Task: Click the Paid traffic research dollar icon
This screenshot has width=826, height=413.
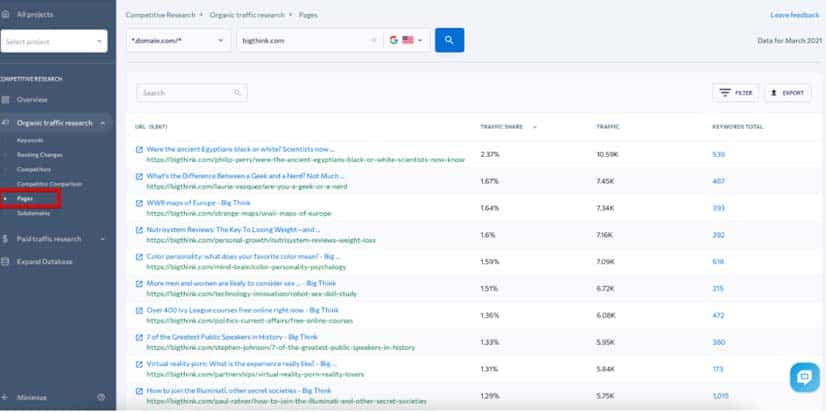Action: [5, 239]
